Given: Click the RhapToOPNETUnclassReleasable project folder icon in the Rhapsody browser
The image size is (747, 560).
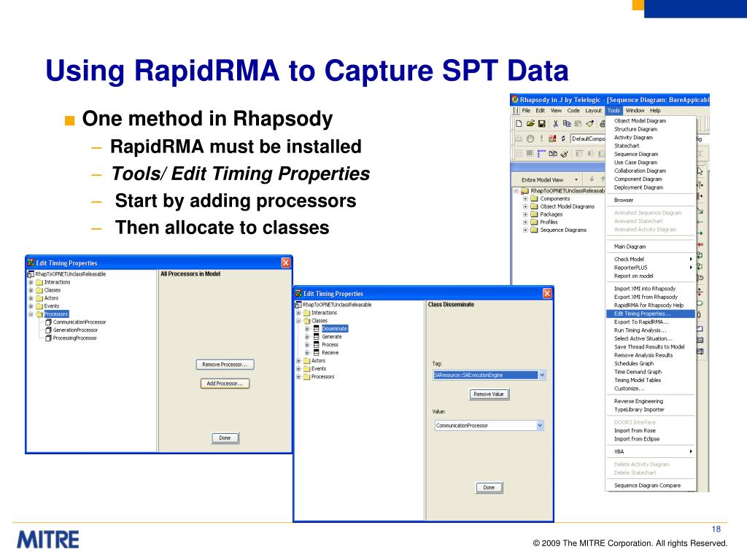Looking at the screenshot, I should (525, 191).
